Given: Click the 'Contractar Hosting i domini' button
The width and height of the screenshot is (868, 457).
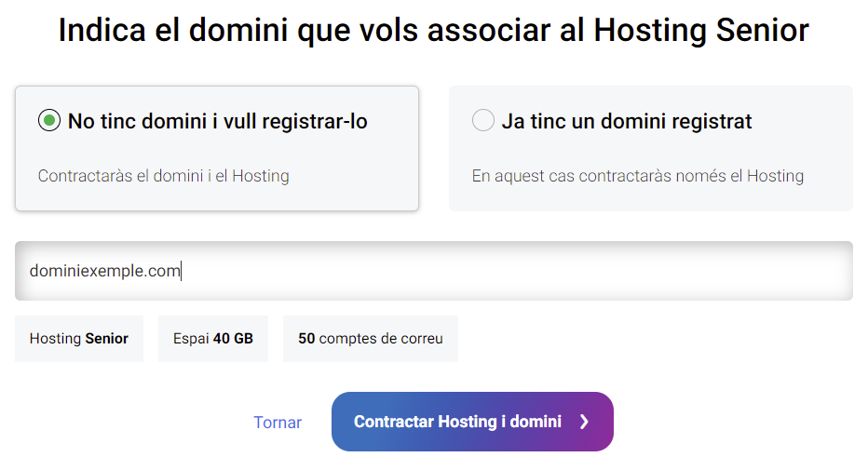Looking at the screenshot, I should click(472, 422).
